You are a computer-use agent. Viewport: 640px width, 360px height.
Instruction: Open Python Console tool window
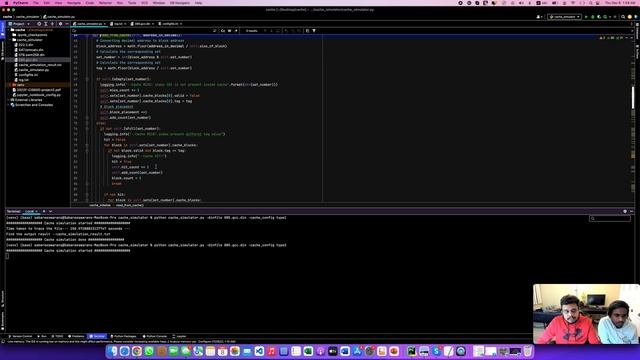155,336
